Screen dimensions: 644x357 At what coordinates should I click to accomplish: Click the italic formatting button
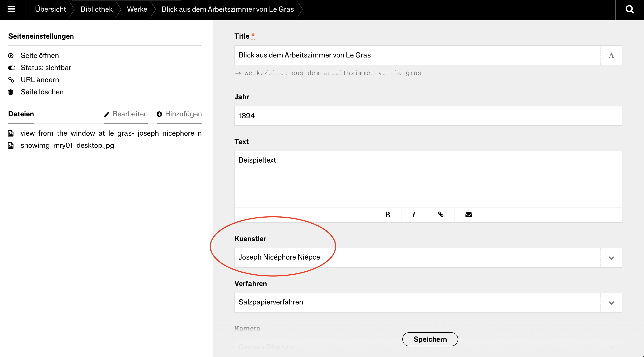(414, 215)
